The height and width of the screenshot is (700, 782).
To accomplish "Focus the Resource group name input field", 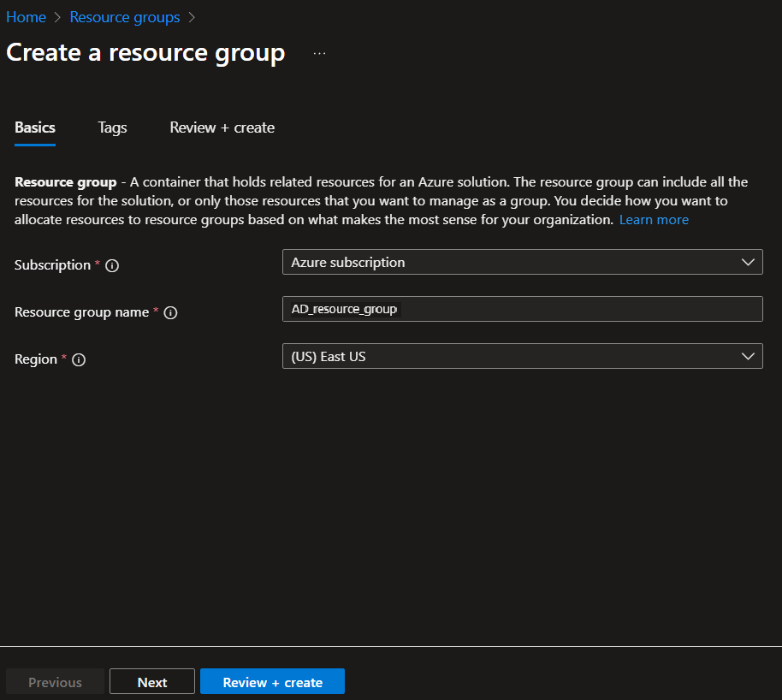I will (522, 309).
